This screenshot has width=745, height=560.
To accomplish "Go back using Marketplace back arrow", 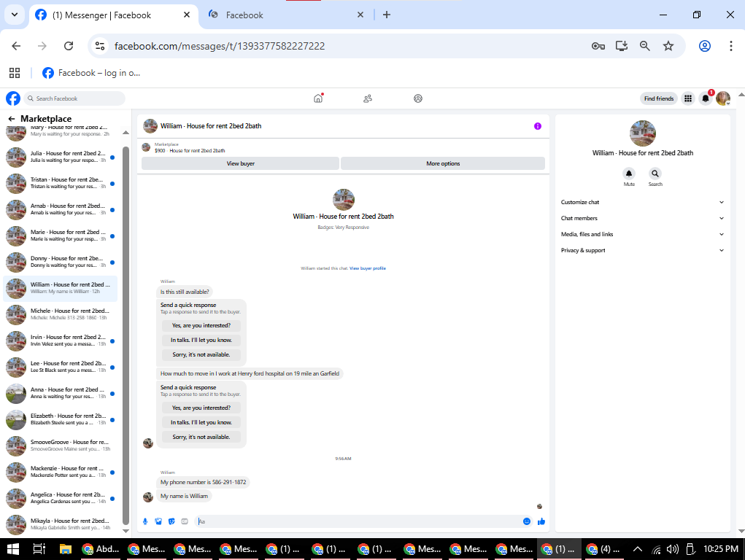I will [12, 119].
